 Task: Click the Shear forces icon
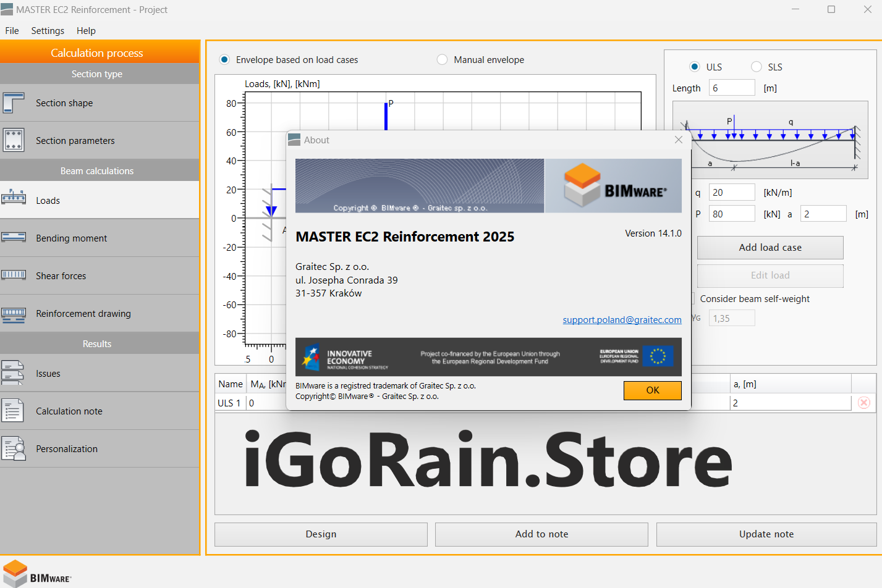coord(14,275)
